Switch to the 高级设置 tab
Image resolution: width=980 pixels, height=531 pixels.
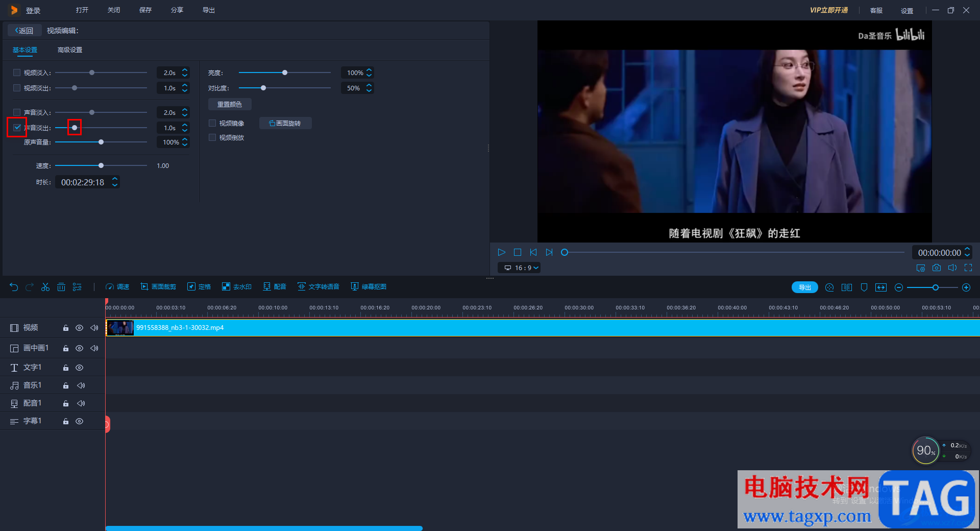(x=70, y=50)
